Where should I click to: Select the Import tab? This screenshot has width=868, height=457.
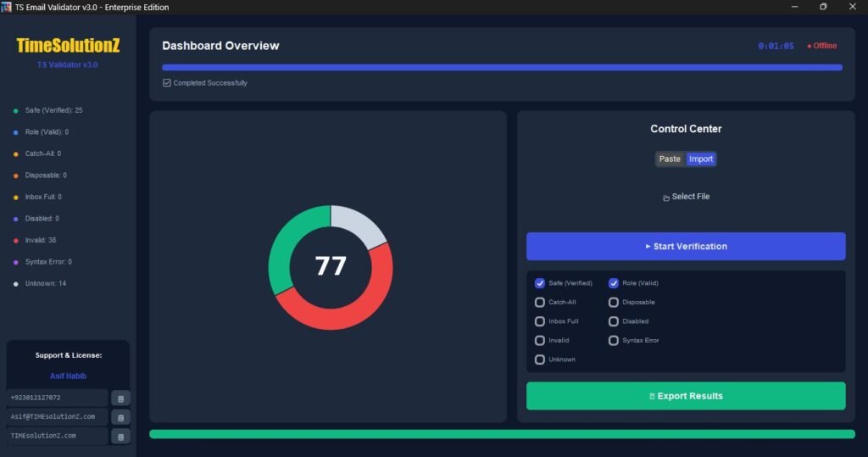coord(701,159)
